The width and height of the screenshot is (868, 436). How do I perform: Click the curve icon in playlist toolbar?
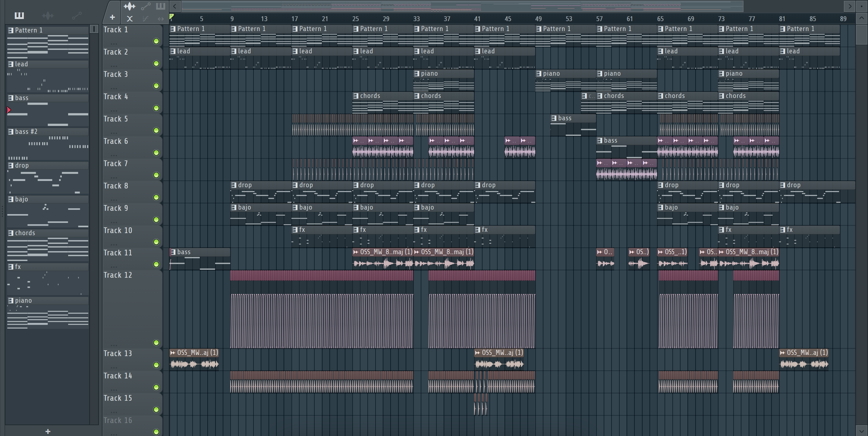(146, 19)
